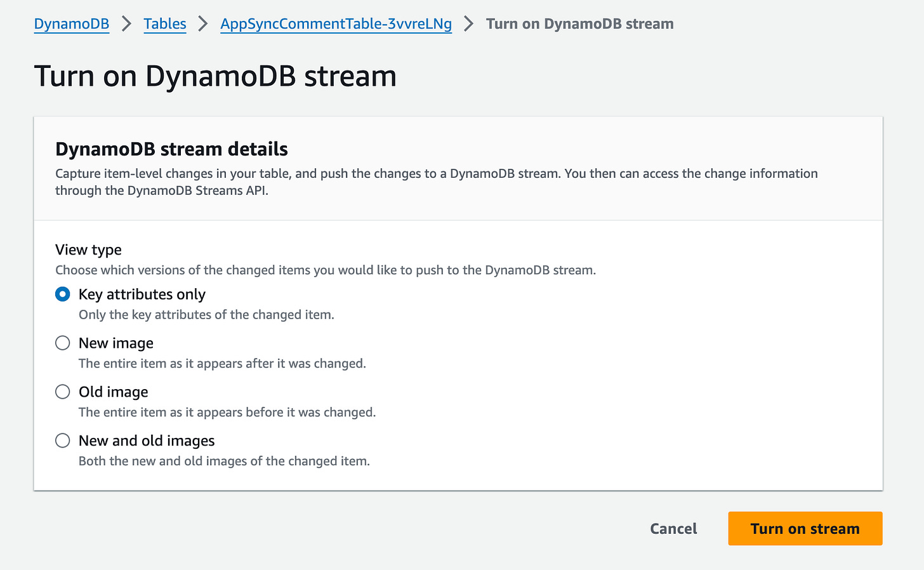Open the AppSyncCommentTable-3vvreLNg breadcrumb link
This screenshot has height=570, width=924.
pyautogui.click(x=336, y=24)
